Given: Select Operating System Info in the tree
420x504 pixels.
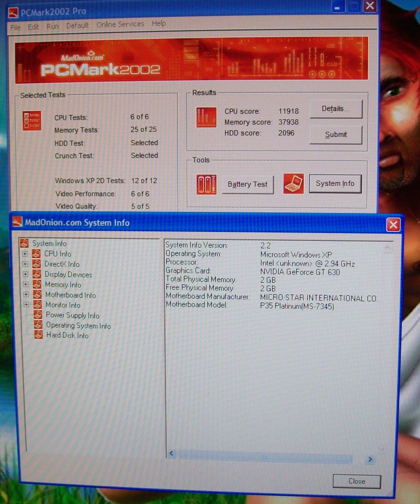Looking at the screenshot, I should click(78, 326).
